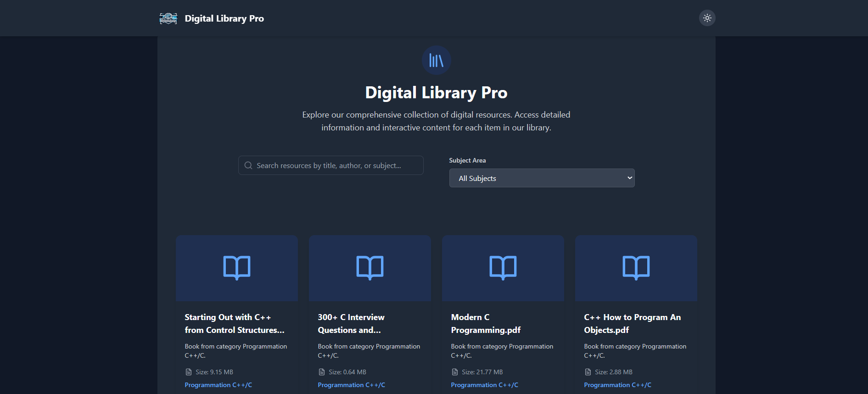The height and width of the screenshot is (394, 868).
Task: Click file icon beside Size: 9.15 MB
Action: point(188,372)
